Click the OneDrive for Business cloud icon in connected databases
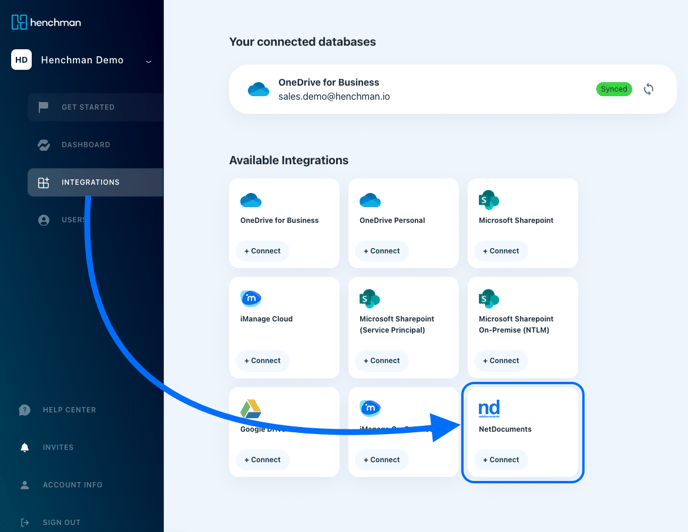The image size is (688, 532). click(x=258, y=90)
